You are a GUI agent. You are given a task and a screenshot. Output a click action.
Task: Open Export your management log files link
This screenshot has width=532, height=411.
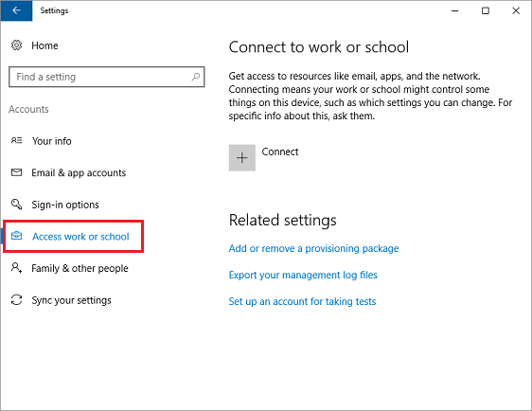(303, 275)
